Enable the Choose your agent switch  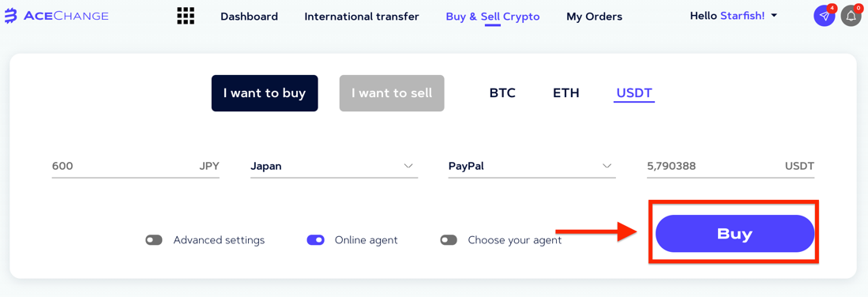click(x=449, y=240)
